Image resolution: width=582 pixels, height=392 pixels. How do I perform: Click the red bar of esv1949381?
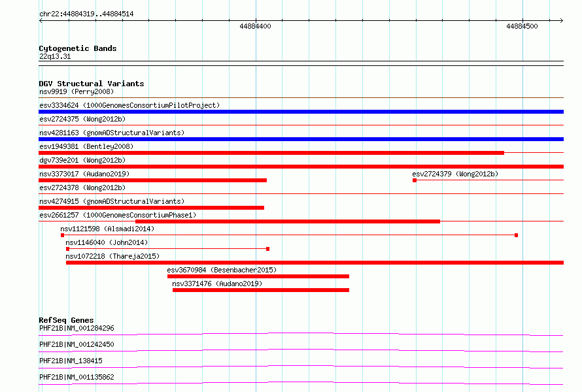[271, 153]
